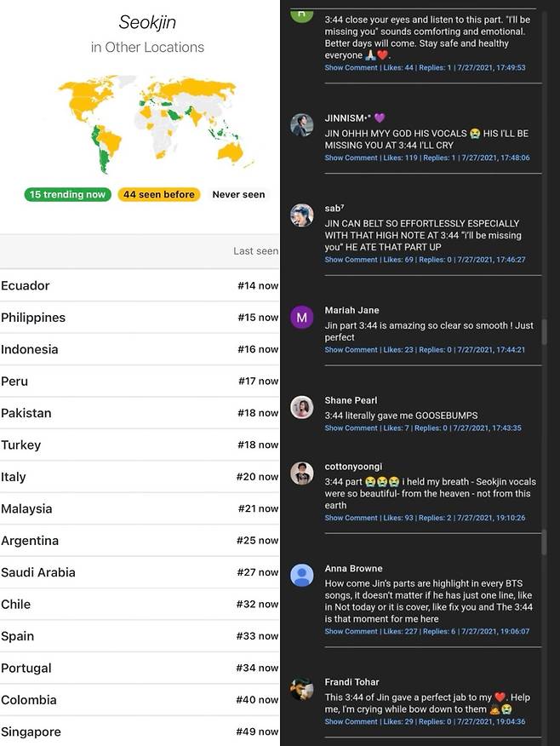Toggle the 'Never seen' filter
This screenshot has height=746, width=560.
(x=238, y=194)
